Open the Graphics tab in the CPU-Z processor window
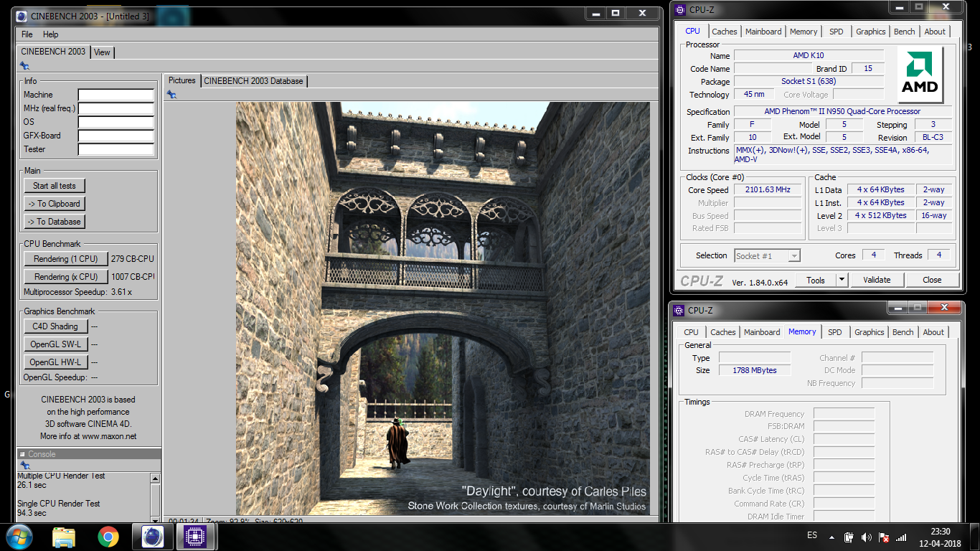 (870, 32)
